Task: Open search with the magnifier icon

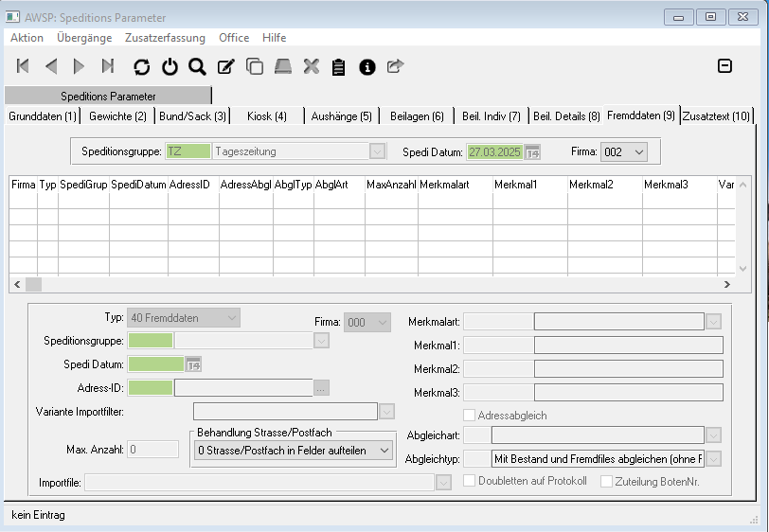Action: coord(197,66)
